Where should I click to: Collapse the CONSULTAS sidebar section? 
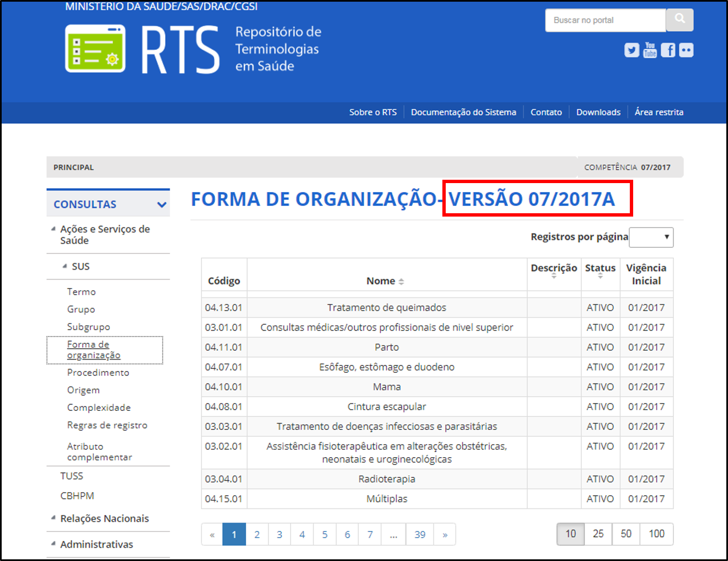162,205
